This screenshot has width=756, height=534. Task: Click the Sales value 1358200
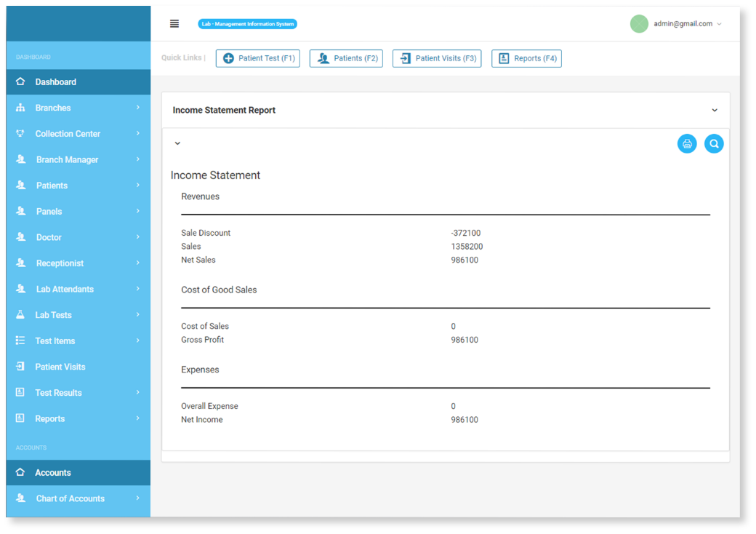[467, 247]
